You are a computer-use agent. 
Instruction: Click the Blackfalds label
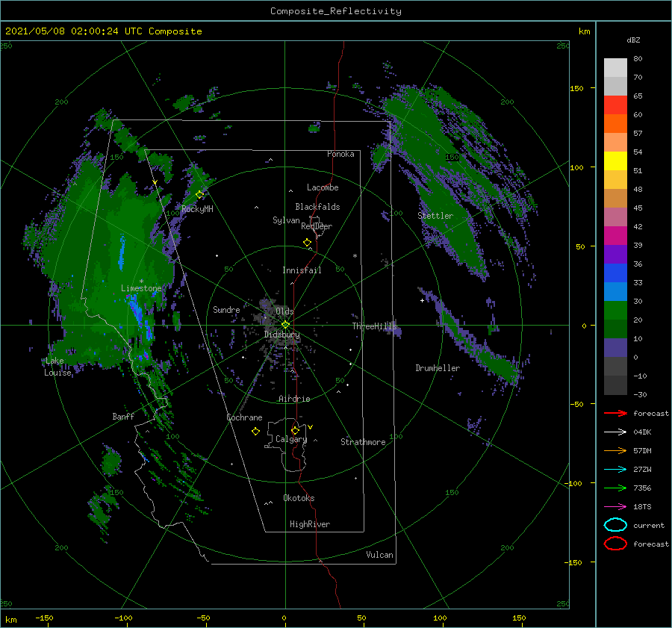[x=317, y=207]
